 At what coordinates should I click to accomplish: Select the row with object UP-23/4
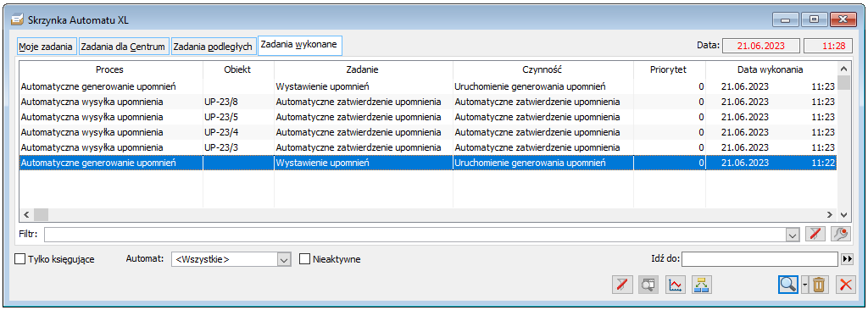(428, 132)
